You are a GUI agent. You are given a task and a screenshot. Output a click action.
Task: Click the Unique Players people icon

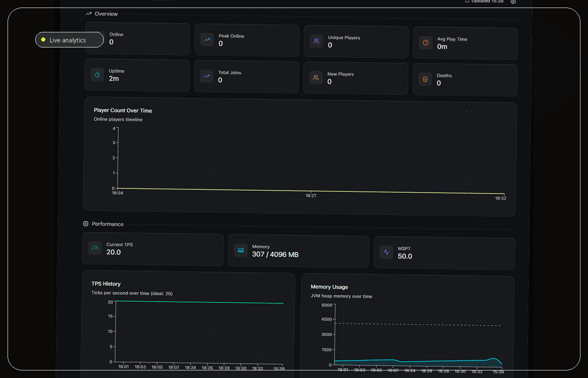coord(317,41)
